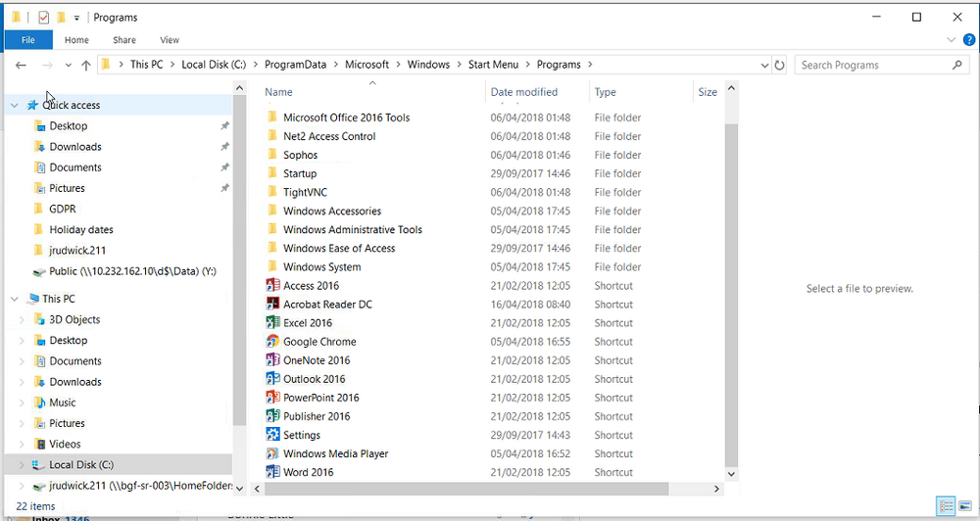This screenshot has width=980, height=521.
Task: Select the Windows System folder
Action: point(321,266)
